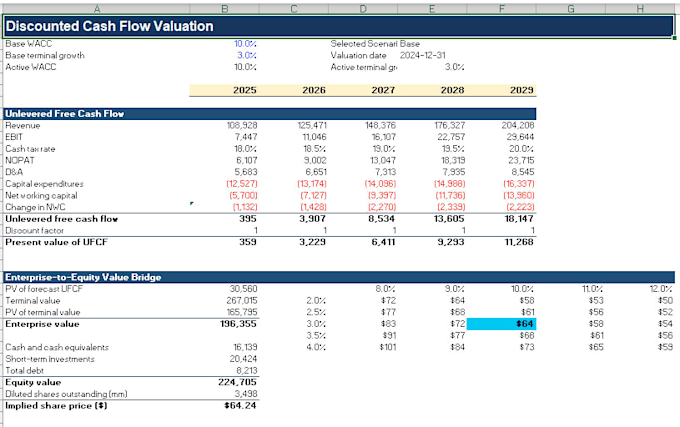680x427 pixels.
Task: Select Cash and cash equivalents 16,139
Action: click(x=245, y=347)
